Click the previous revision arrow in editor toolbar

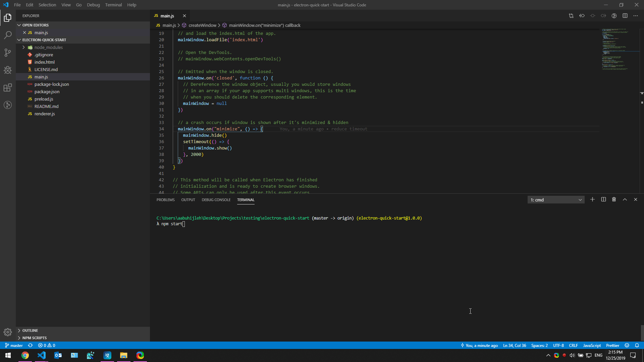point(582,16)
